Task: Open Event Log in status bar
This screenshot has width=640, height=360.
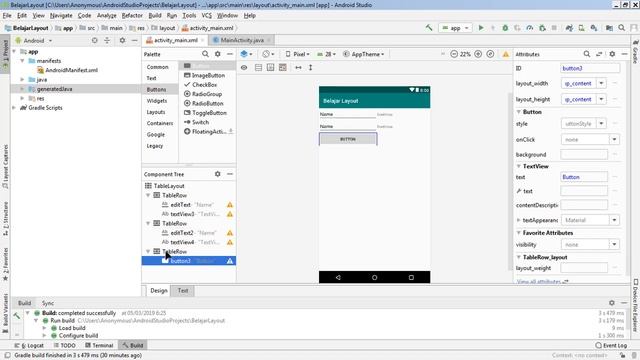Action: pos(611,345)
